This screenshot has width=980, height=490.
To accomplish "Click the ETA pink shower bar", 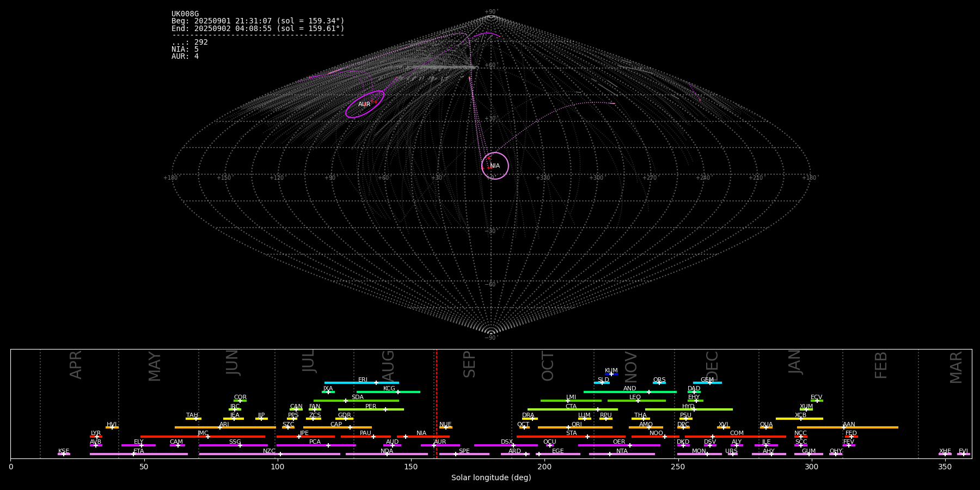I will [139, 454].
